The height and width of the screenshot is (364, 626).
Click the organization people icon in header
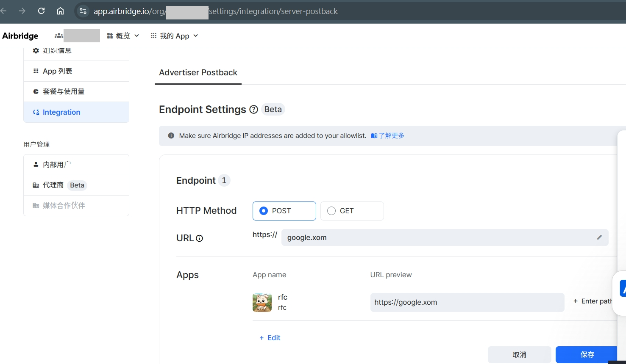59,36
